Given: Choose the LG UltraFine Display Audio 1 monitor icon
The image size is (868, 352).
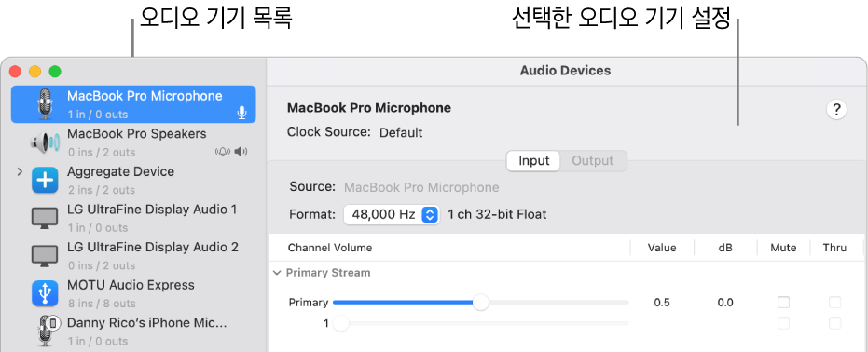Looking at the screenshot, I should point(45,218).
